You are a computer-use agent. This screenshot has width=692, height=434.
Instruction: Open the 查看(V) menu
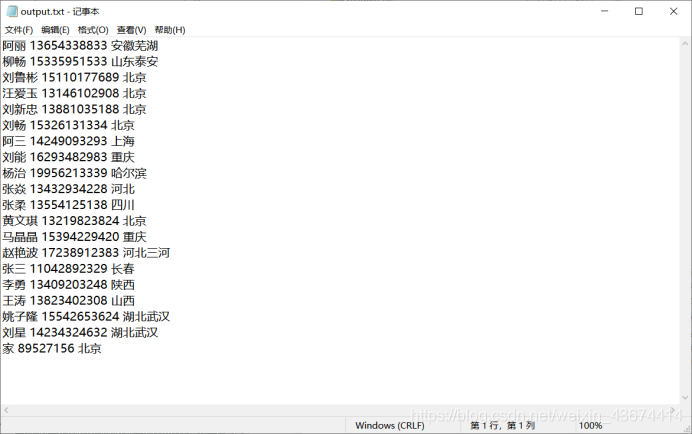(x=131, y=30)
